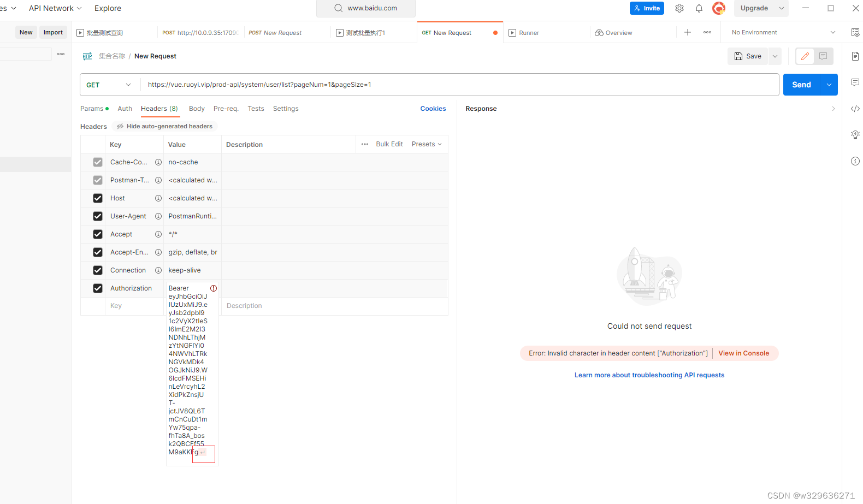Screen dimensions: 863x504
Task: Open Presets dropdown
Action: 427,144
